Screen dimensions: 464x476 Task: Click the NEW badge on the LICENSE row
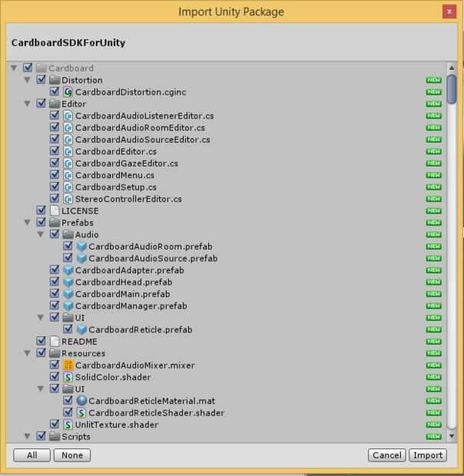click(x=433, y=210)
